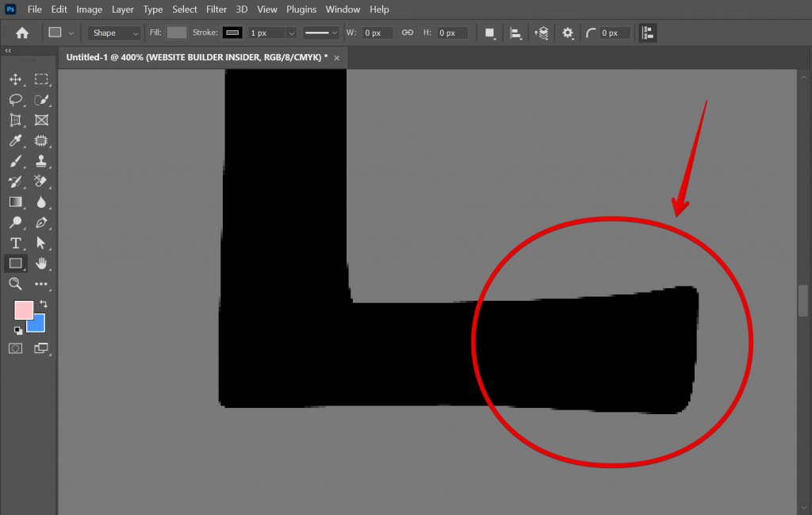812x515 pixels.
Task: Toggle the screen display mode
Action: (41, 348)
